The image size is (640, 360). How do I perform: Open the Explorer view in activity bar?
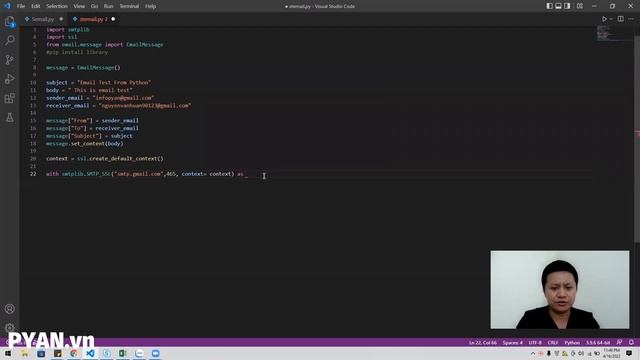10,22
